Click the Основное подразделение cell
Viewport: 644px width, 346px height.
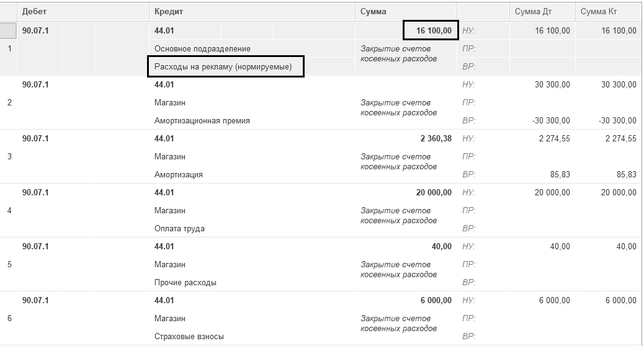(x=202, y=48)
